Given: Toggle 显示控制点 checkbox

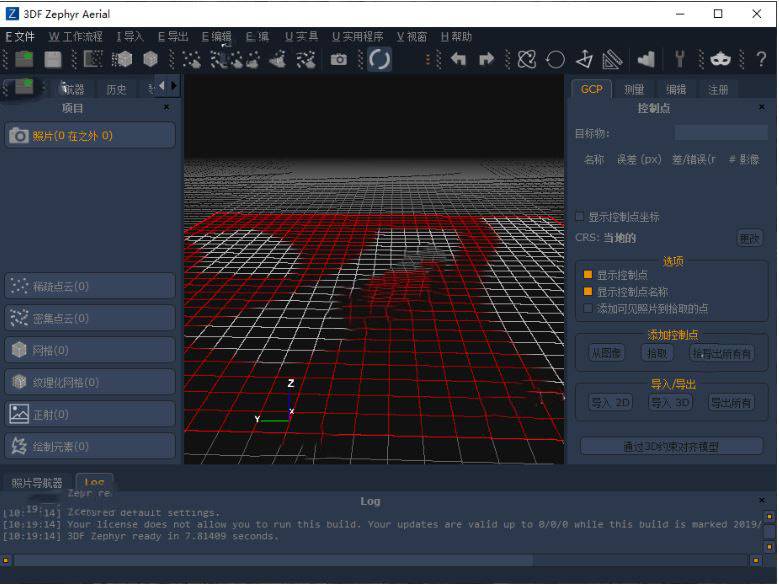Looking at the screenshot, I should [588, 275].
